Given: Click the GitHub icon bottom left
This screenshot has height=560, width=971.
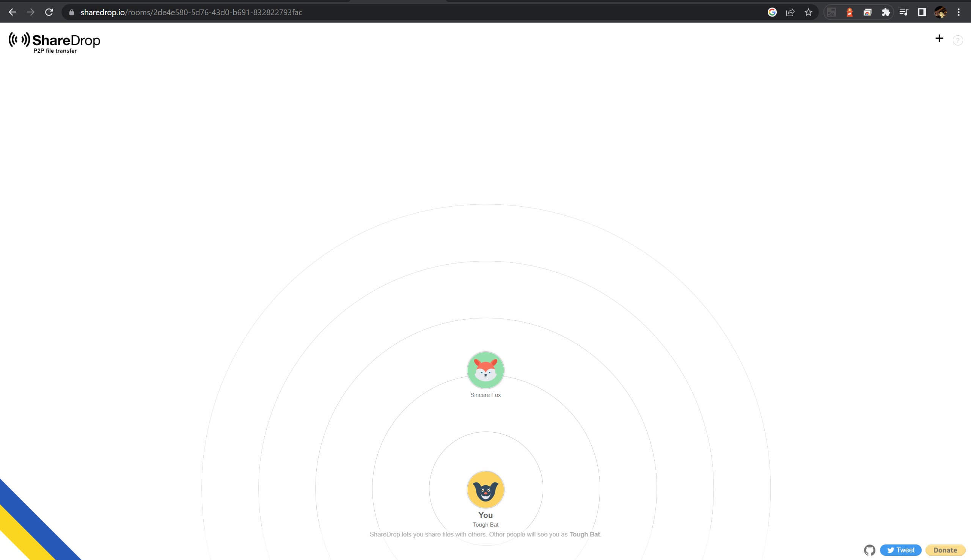Looking at the screenshot, I should [870, 550].
